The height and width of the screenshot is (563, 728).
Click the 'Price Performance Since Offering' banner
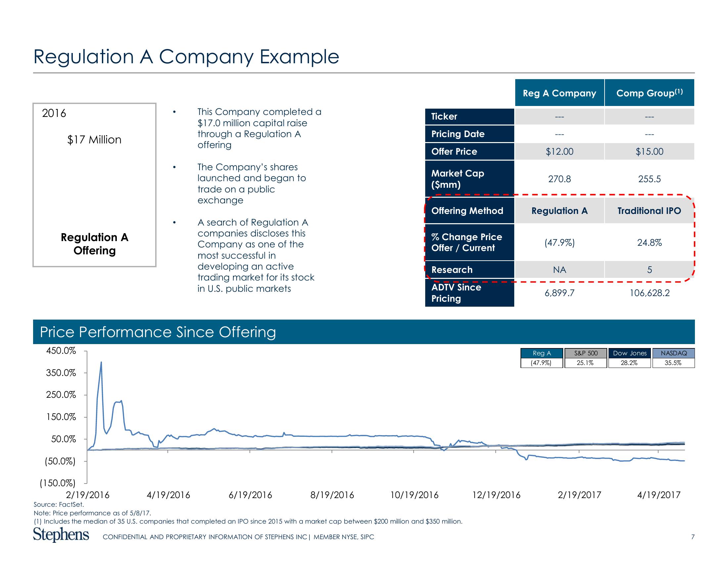tap(364, 332)
